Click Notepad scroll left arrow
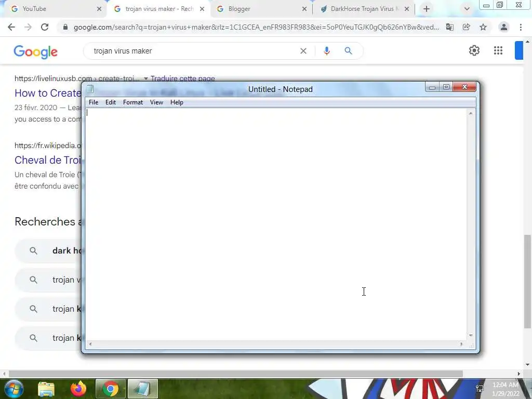This screenshot has height=399, width=532. pyautogui.click(x=90, y=344)
